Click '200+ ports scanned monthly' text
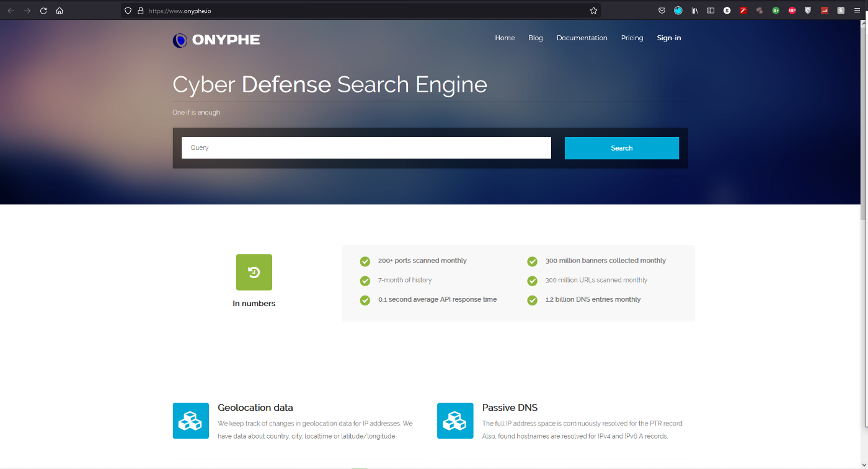868x469 pixels. 422,261
